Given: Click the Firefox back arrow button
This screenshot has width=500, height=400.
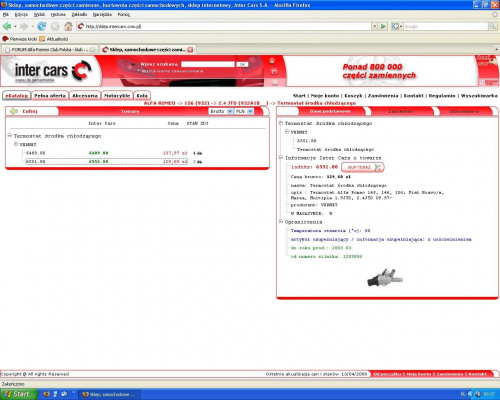Looking at the screenshot, I should coord(7,26).
